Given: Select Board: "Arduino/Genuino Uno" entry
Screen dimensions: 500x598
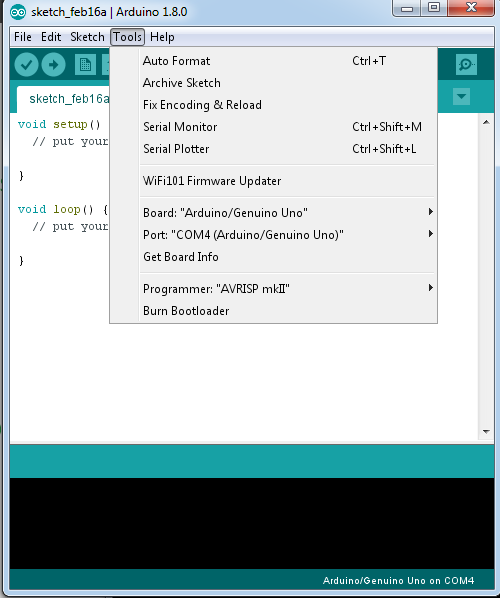Looking at the screenshot, I should (x=273, y=213).
